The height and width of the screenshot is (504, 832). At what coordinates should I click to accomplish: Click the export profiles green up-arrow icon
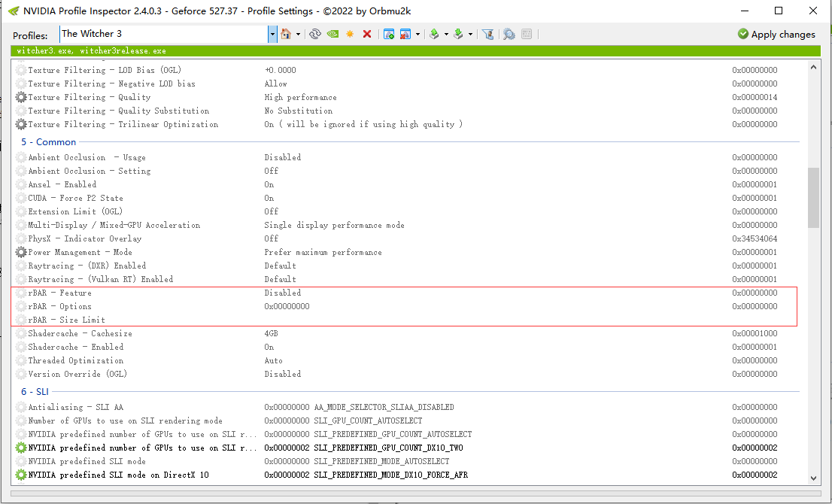pos(434,34)
